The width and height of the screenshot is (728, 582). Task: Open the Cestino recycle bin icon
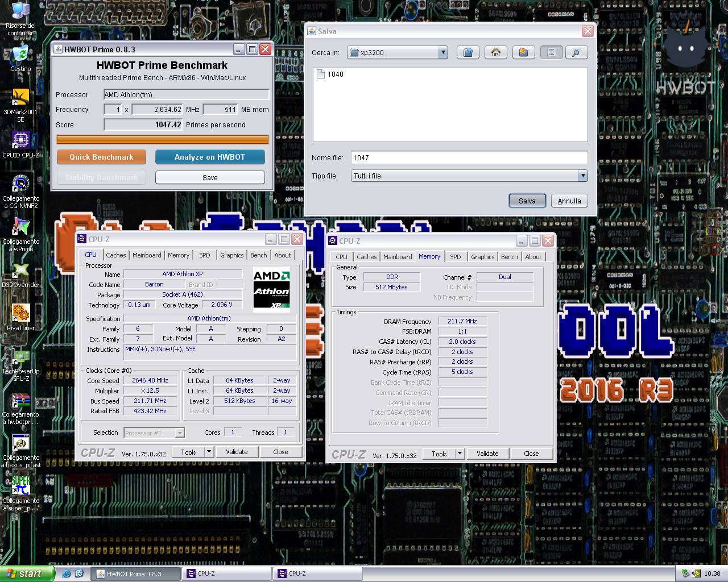click(20, 57)
